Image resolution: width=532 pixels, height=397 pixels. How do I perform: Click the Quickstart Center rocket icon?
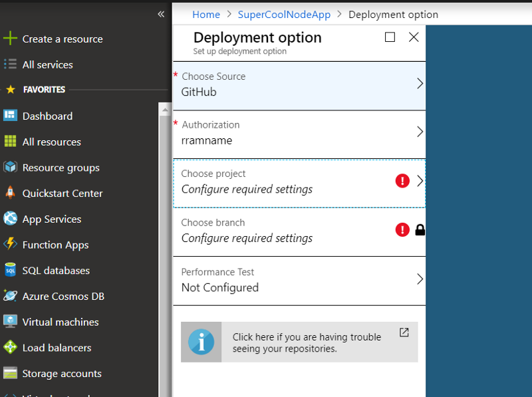10,193
